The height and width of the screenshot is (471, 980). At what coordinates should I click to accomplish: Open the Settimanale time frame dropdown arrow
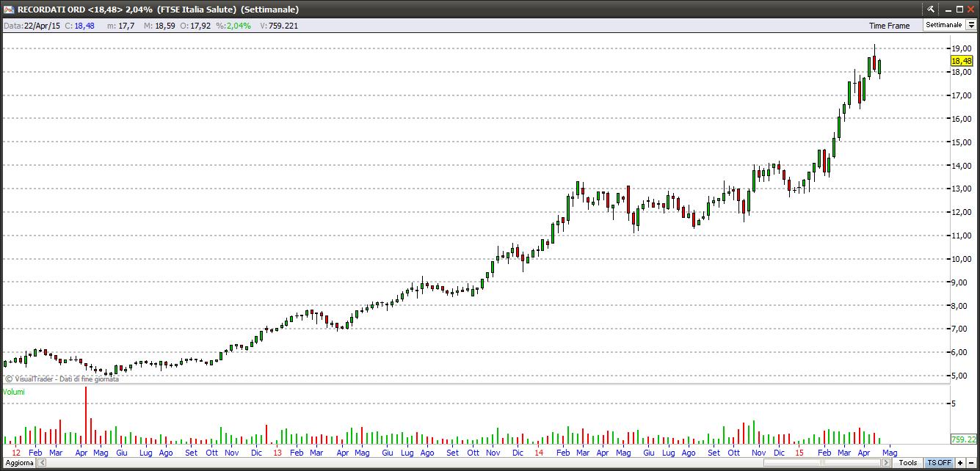click(x=970, y=25)
